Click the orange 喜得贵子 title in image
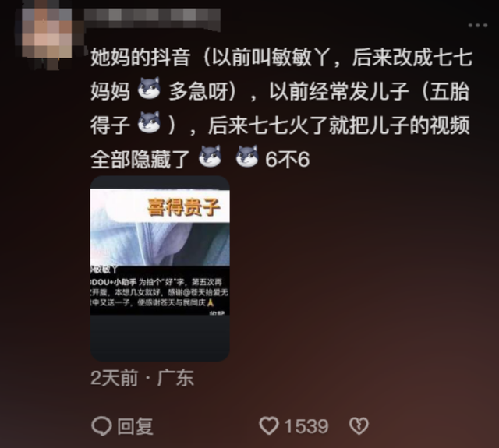This screenshot has width=499, height=448. 184,207
